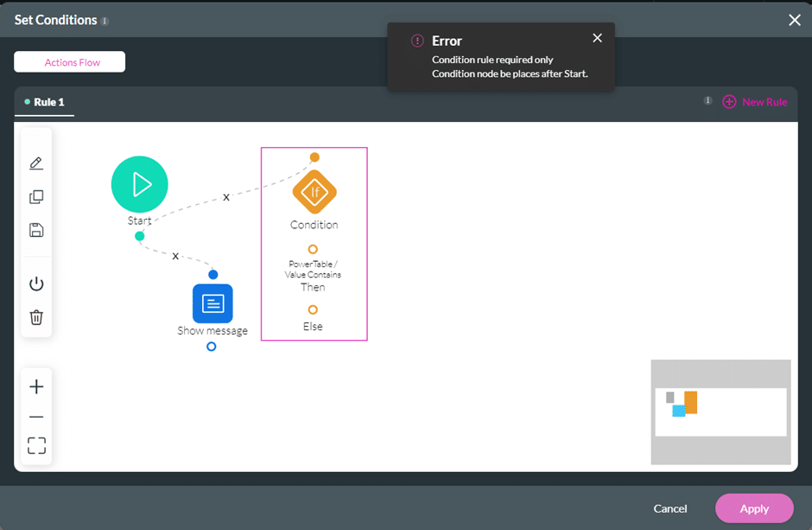Click the Then output connector circle
This screenshot has width=812, height=530.
pyautogui.click(x=313, y=250)
